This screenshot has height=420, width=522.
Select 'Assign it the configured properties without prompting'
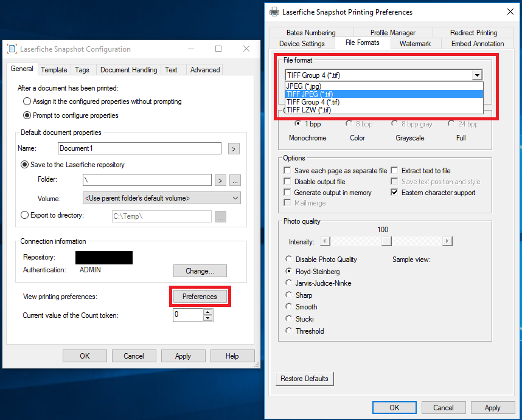point(27,102)
